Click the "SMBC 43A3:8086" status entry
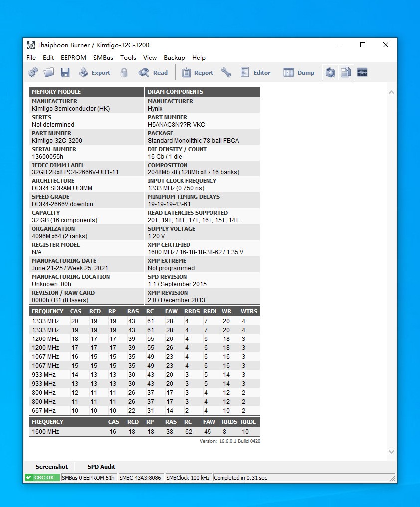Screen dimensions: 420x507 [x=140, y=478]
